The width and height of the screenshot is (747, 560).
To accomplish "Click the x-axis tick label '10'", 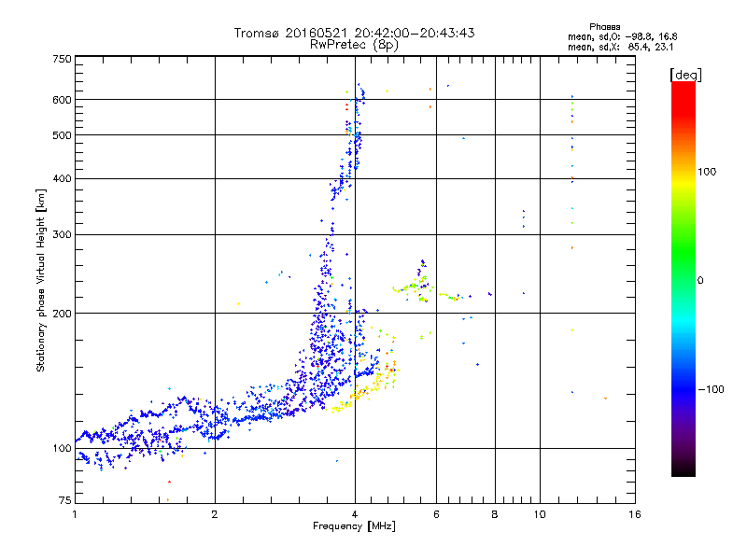I will [x=540, y=514].
